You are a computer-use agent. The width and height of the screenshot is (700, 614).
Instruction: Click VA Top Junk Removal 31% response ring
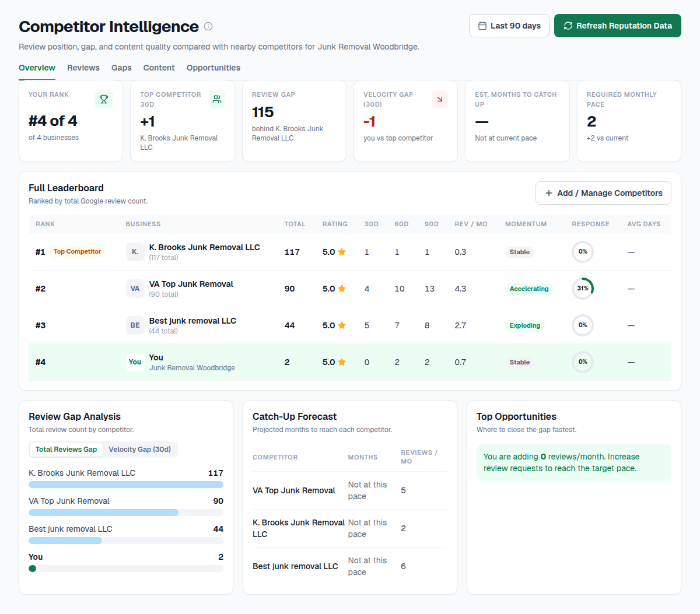point(583,289)
